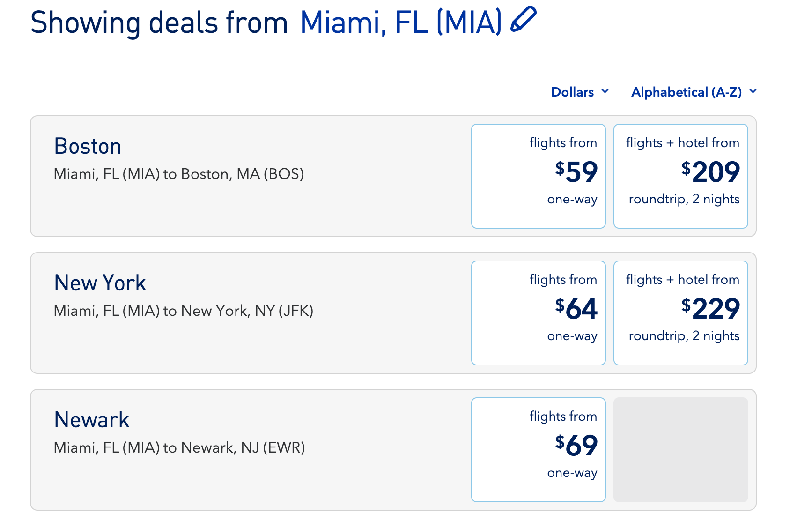812x521 pixels.
Task: Click the Boston destination heading
Action: coord(88,146)
